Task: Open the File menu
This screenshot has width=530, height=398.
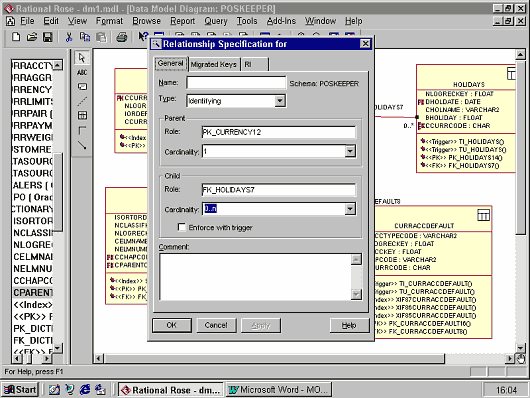Action: click(27, 21)
